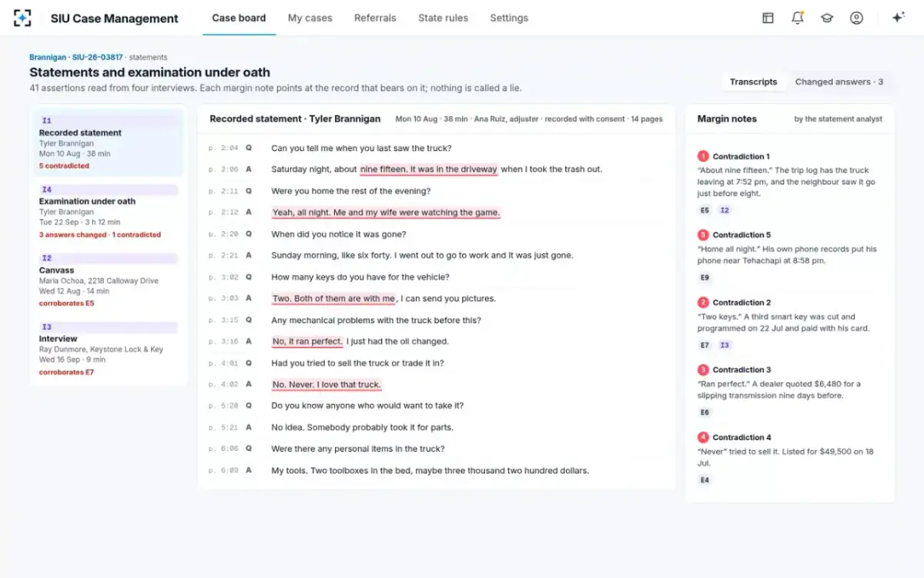Open notifications bell icon

(798, 18)
